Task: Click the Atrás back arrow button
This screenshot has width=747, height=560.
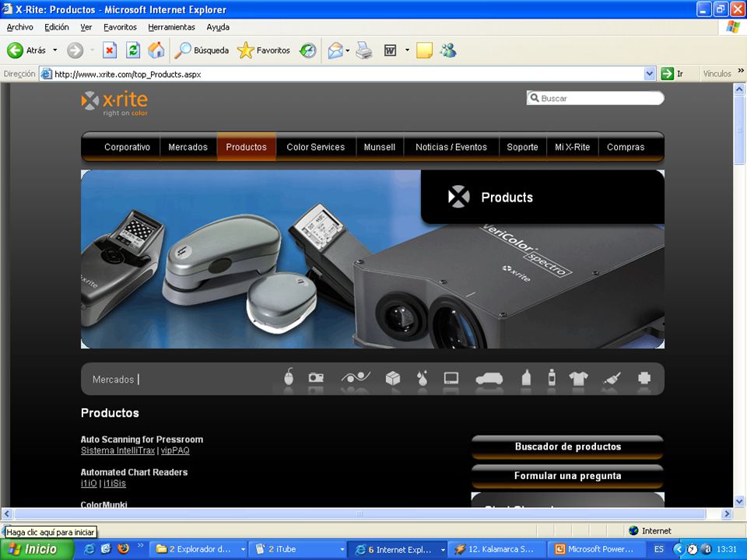Action: [26, 50]
